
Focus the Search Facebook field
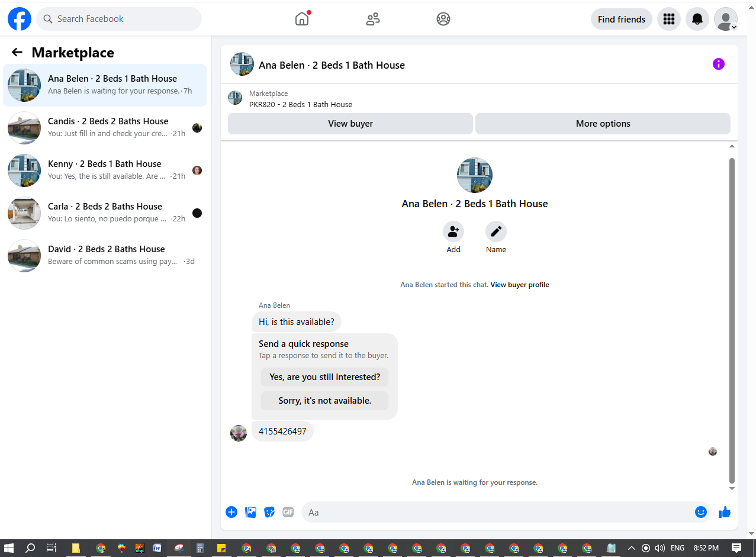[119, 19]
